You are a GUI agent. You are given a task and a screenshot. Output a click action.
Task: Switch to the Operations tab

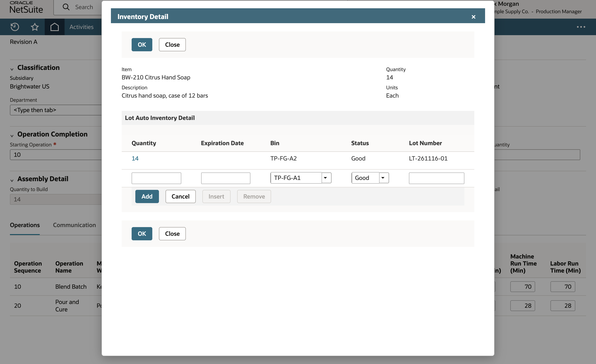tap(25, 225)
